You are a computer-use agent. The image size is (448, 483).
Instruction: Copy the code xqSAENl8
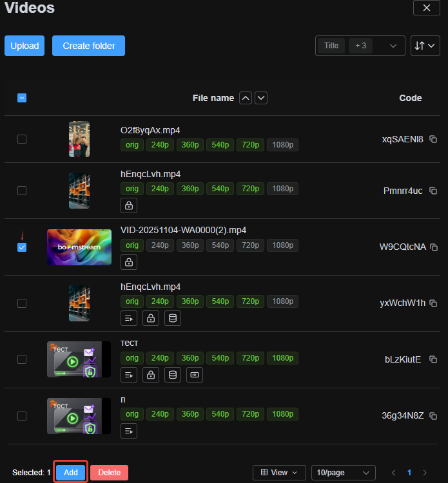point(433,139)
